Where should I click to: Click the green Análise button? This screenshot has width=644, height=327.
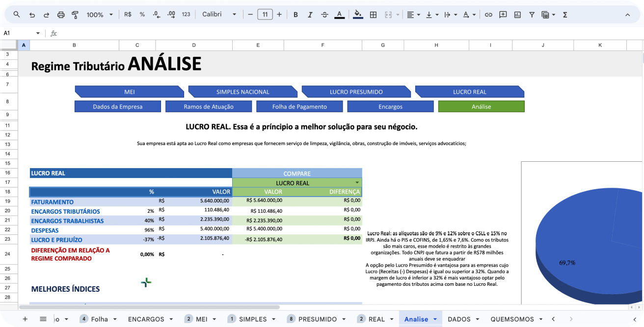pos(481,106)
